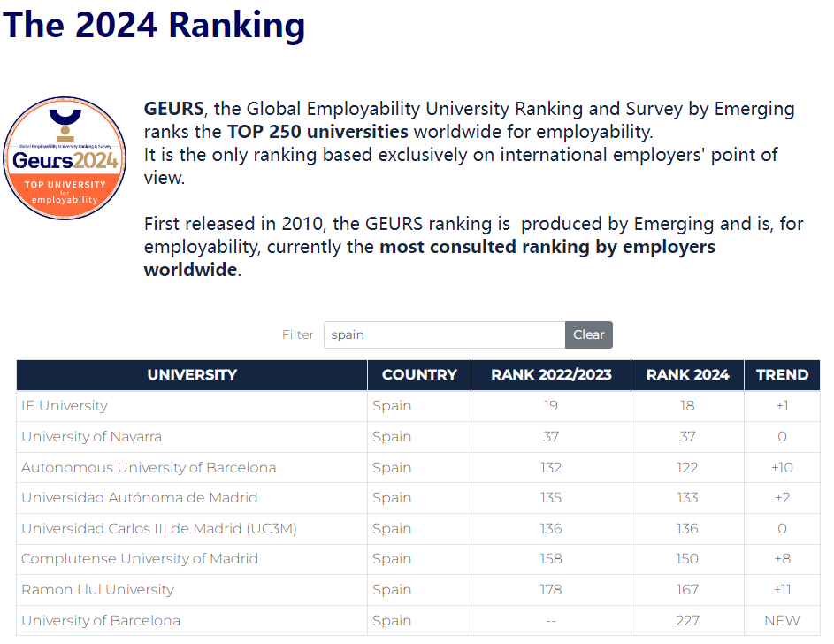This screenshot has width=834, height=644.
Task: Click Complutense University of Madrid entry
Action: [x=140, y=559]
